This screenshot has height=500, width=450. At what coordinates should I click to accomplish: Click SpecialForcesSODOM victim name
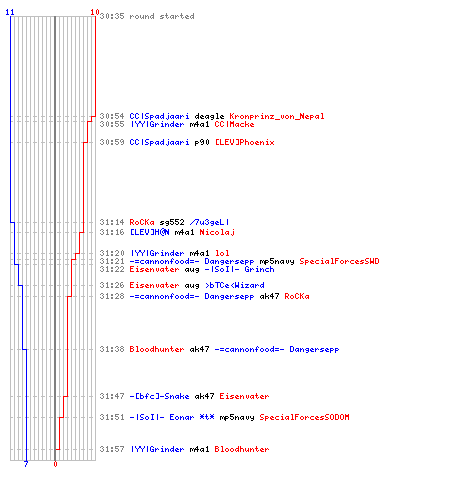pos(304,417)
